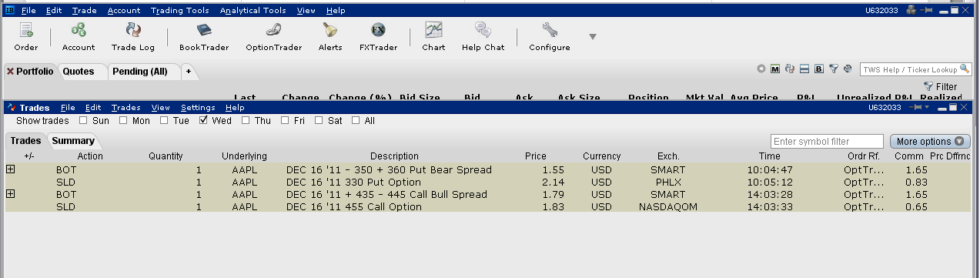This screenshot has width=980, height=278.
Task: Open the Order toolbar icon
Action: coord(25,36)
